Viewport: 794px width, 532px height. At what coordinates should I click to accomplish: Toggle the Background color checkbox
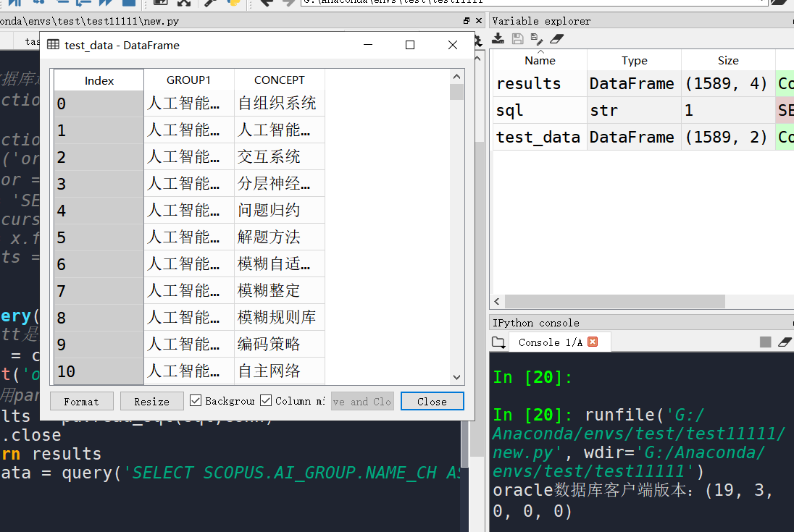(196, 400)
